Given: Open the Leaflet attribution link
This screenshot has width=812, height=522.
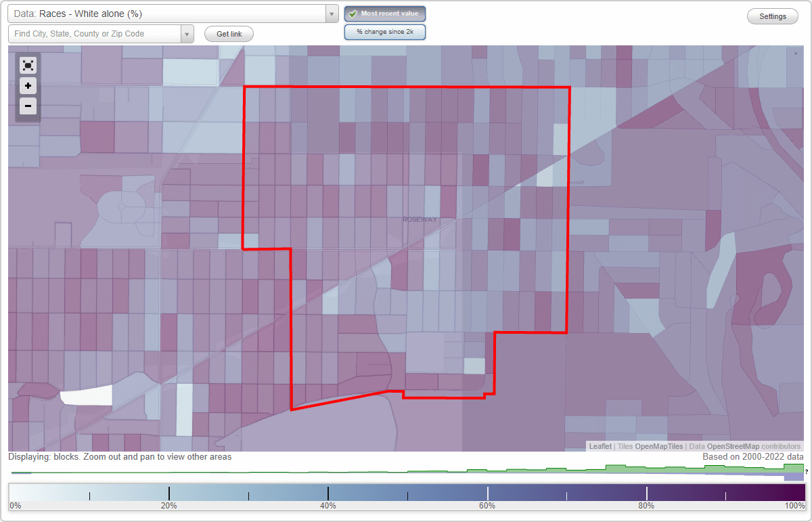Looking at the screenshot, I should [x=600, y=446].
